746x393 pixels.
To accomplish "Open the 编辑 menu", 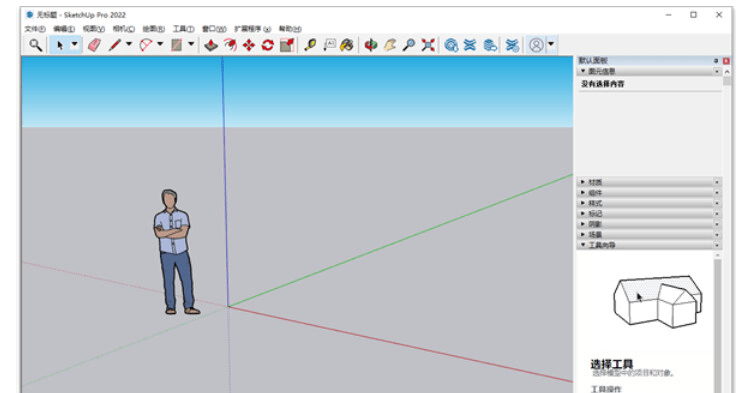I will [x=64, y=29].
